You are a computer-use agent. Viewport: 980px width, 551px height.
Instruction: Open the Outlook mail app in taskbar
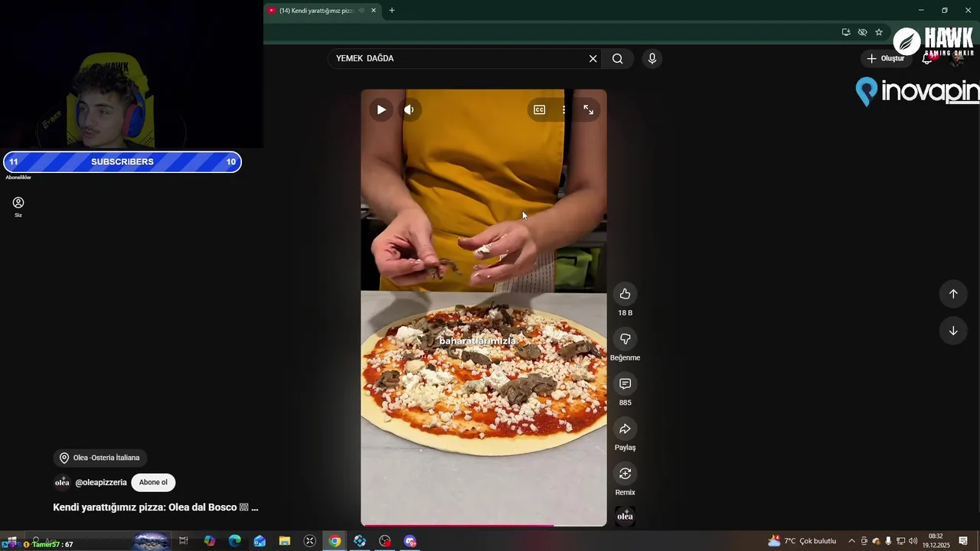coord(260,541)
